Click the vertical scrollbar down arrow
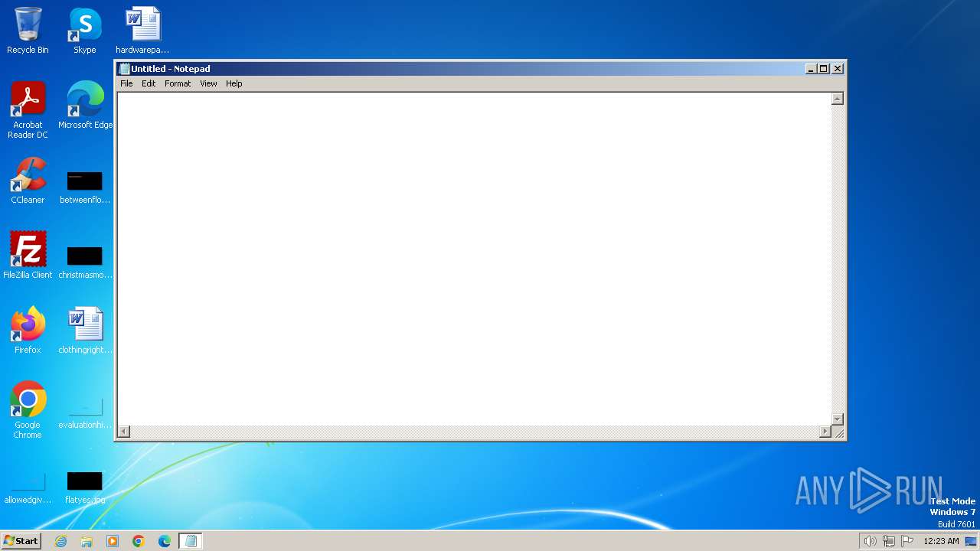Image resolution: width=980 pixels, height=551 pixels. pyautogui.click(x=838, y=419)
